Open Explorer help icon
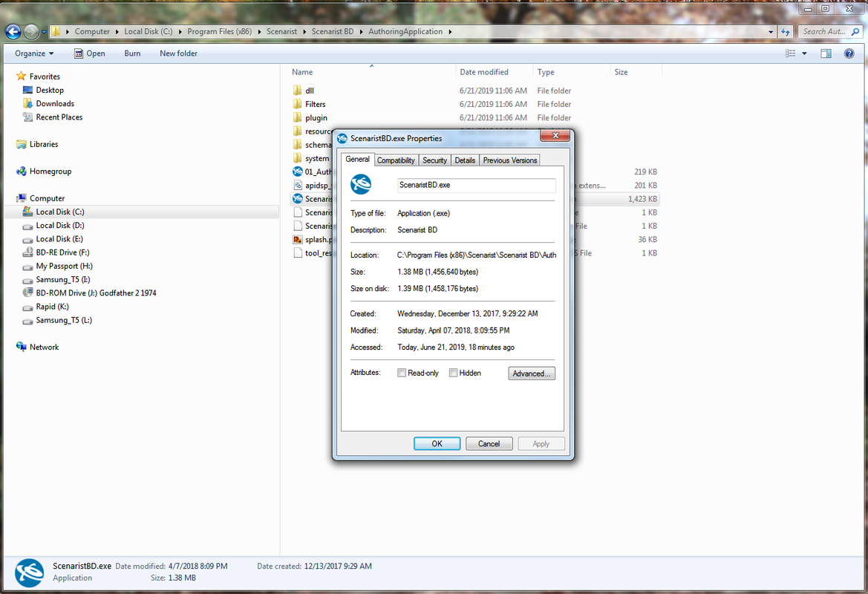The width and height of the screenshot is (868, 594). (x=849, y=53)
